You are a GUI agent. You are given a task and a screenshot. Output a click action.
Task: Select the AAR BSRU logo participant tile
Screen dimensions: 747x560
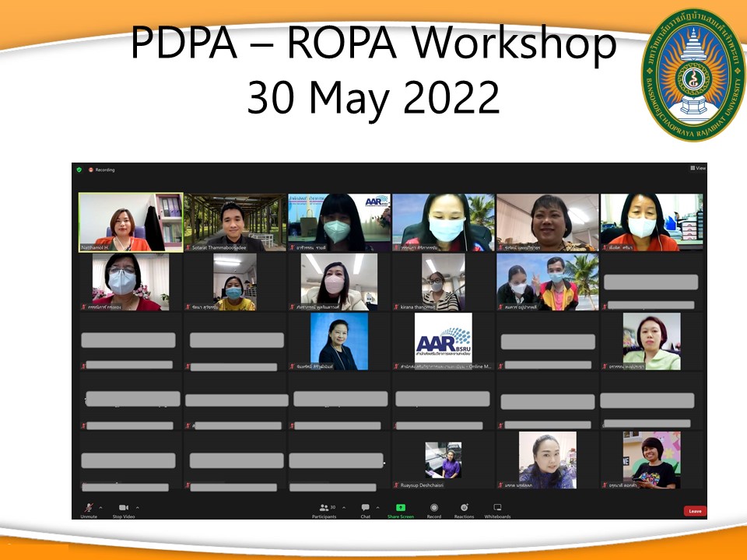(x=443, y=341)
